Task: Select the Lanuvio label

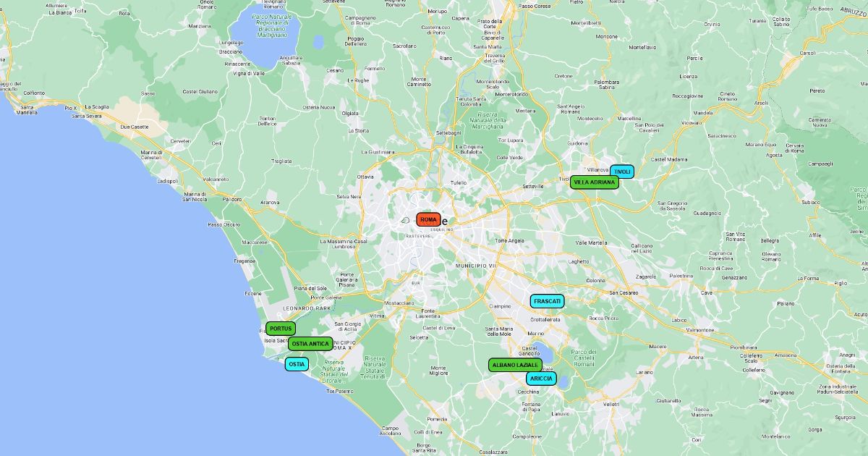Action: pyautogui.click(x=561, y=414)
